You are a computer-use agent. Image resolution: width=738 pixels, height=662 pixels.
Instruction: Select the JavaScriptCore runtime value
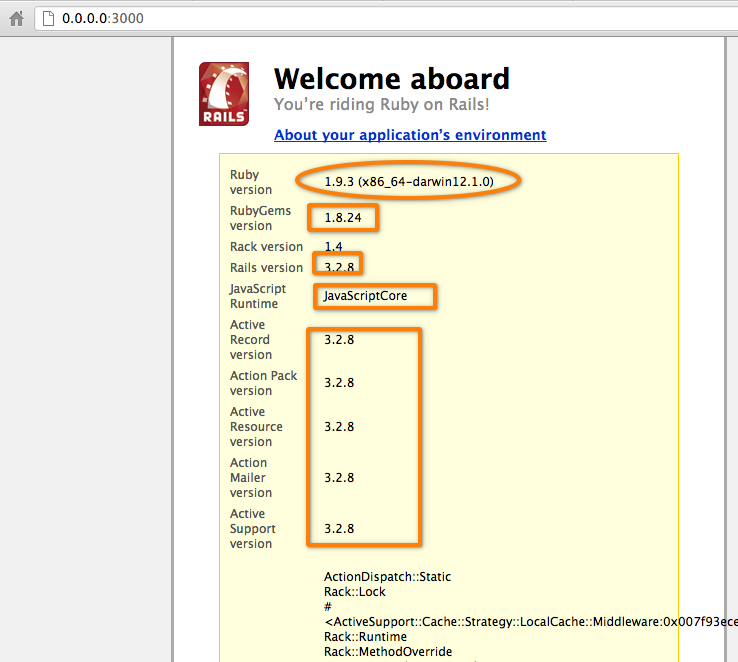(x=365, y=296)
